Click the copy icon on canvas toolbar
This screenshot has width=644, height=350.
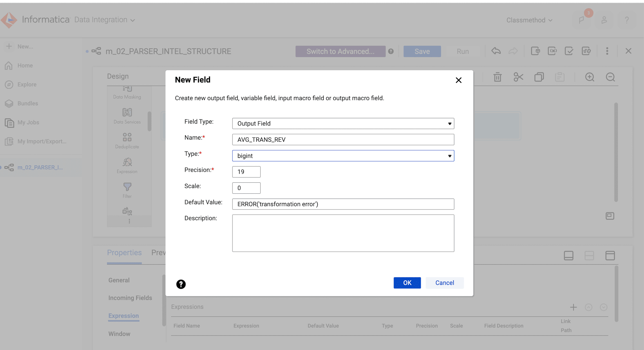point(539,77)
